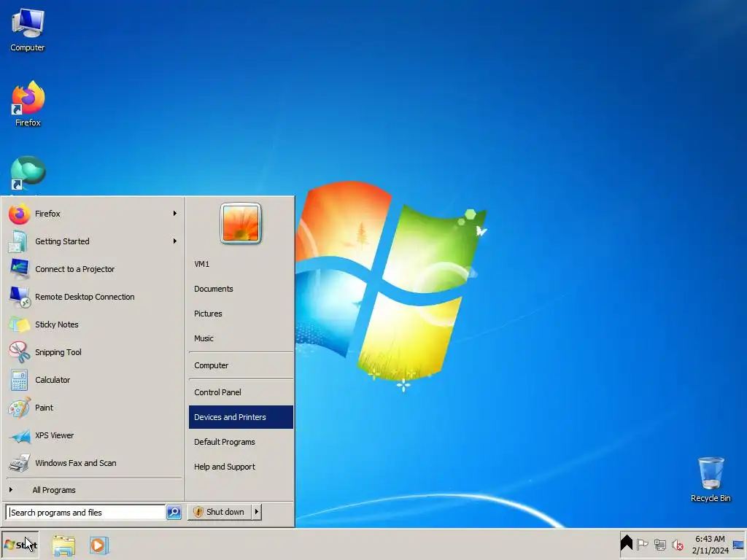Open Windows Explorer from the taskbar
Screen dimensions: 747x560
[63, 545]
